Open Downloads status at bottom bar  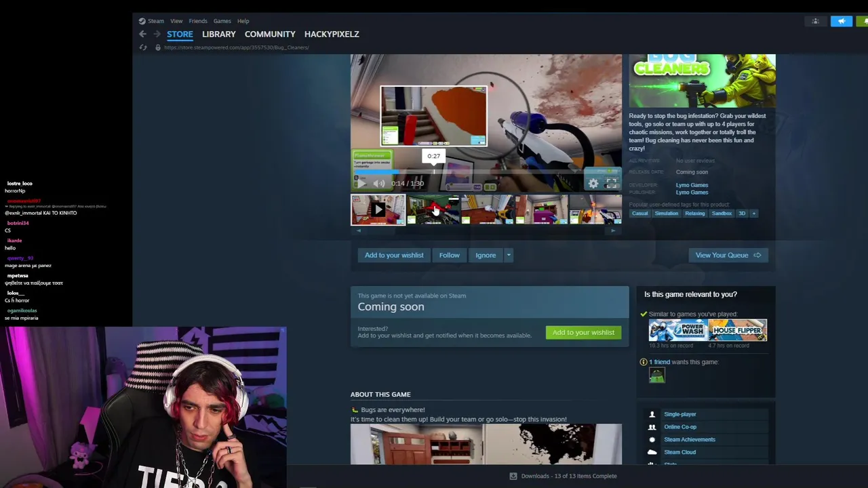tap(564, 476)
